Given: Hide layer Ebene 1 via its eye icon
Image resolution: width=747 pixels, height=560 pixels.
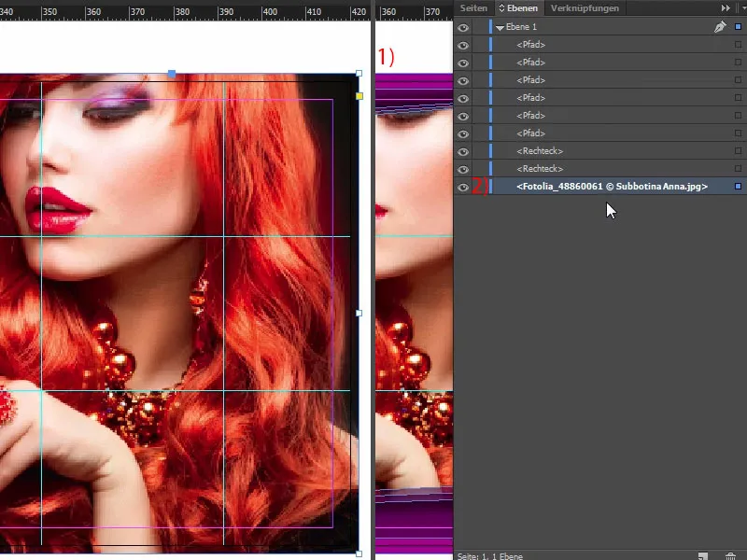Looking at the screenshot, I should coord(462,28).
